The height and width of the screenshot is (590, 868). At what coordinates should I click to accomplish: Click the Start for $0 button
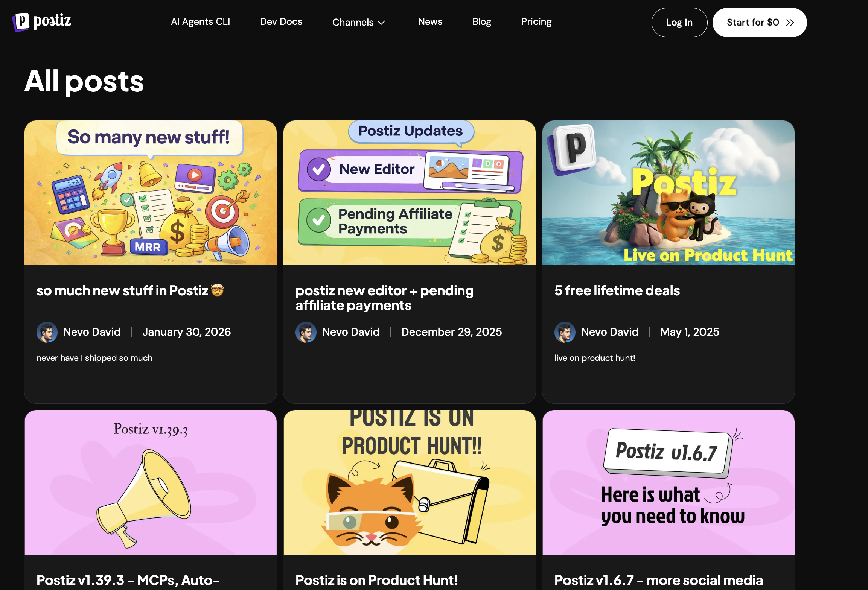[x=760, y=23]
